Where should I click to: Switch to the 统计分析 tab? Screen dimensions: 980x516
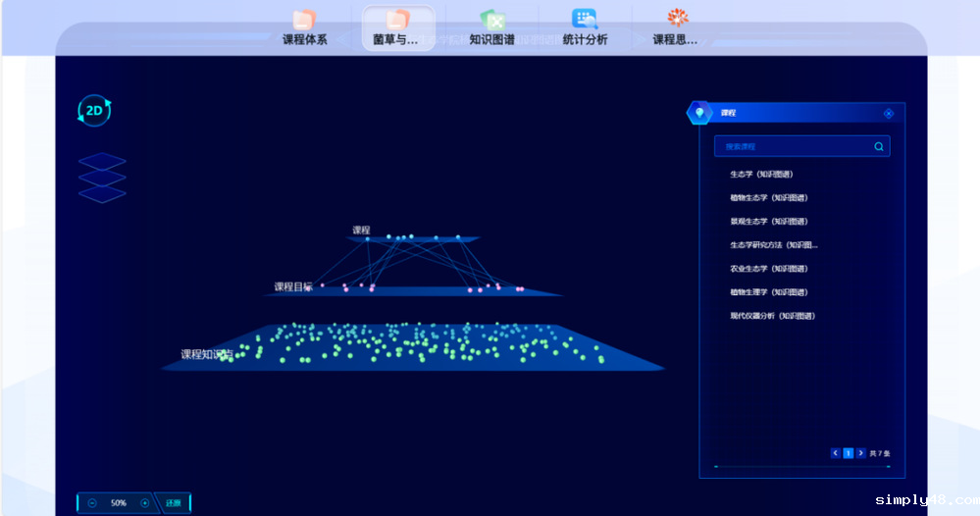click(x=585, y=27)
